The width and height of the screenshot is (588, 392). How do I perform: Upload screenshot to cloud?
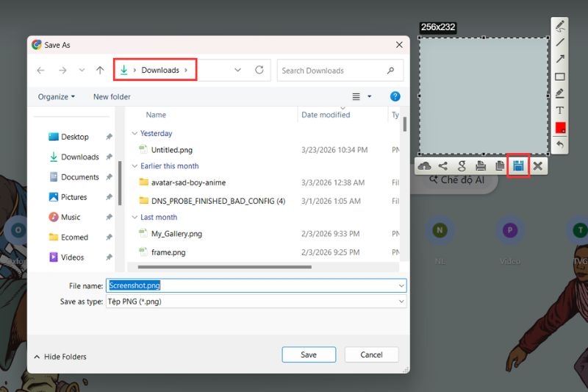[x=424, y=165]
